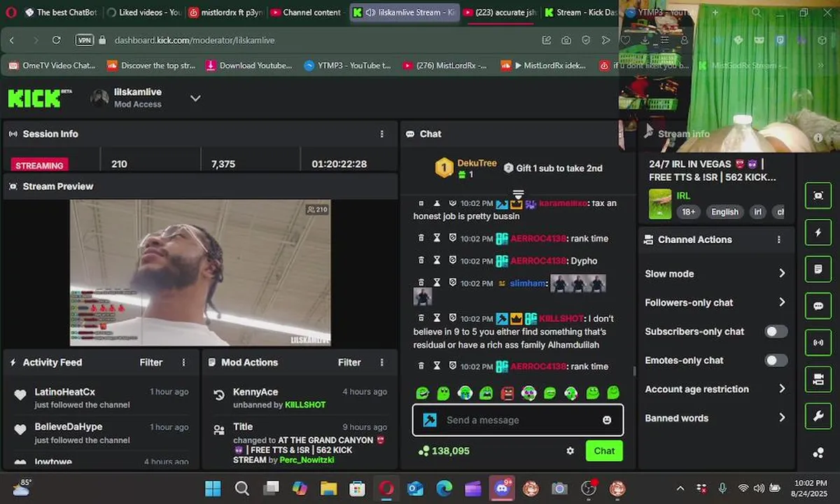Open the emoji picker in the message box
The image size is (840, 504).
(607, 420)
